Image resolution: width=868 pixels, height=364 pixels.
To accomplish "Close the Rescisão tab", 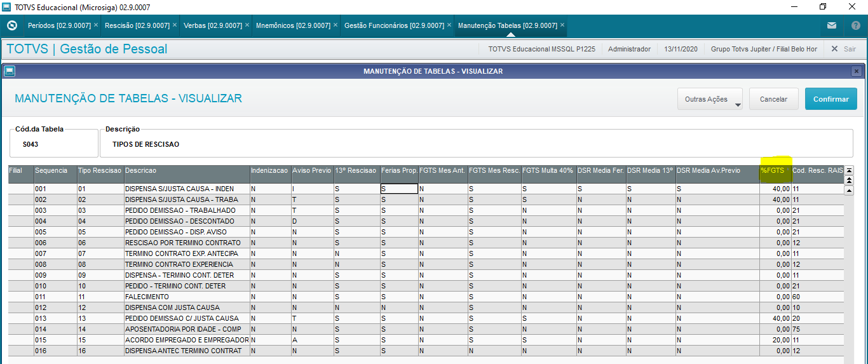I will coord(175,25).
